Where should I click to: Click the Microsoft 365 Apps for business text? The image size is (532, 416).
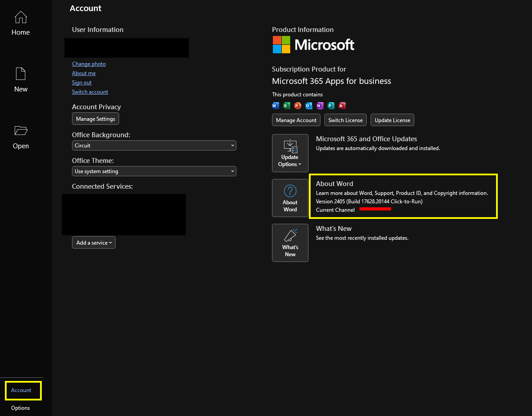(332, 81)
